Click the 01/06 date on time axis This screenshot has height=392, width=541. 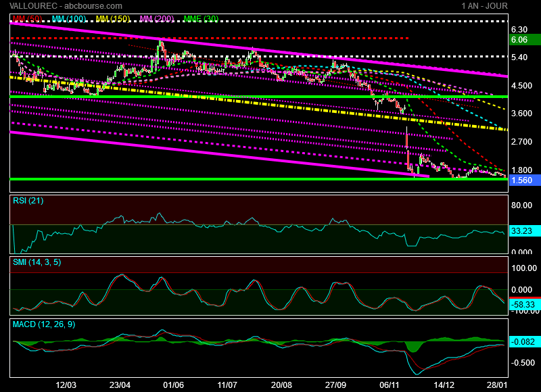pos(174,384)
